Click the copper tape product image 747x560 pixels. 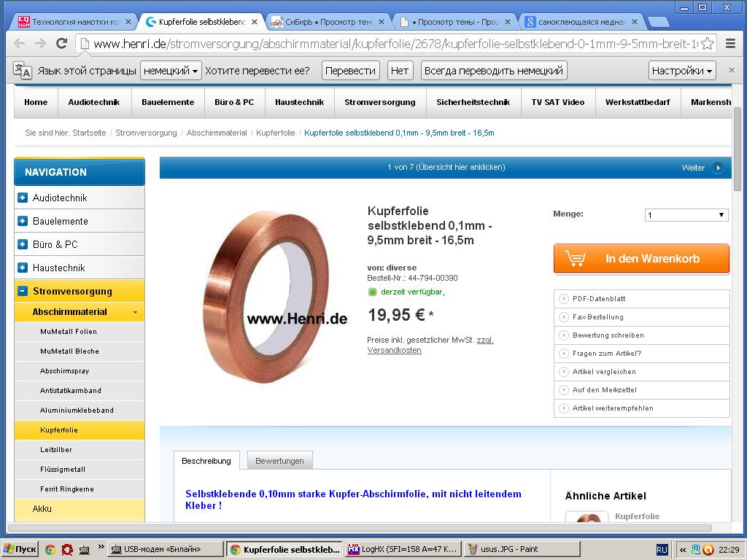pos(268,295)
